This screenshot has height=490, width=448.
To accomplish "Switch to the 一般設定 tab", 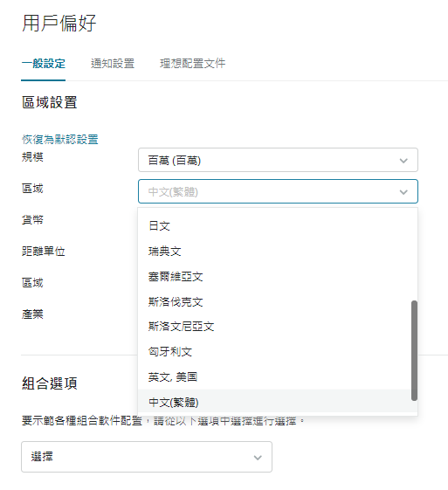I will coord(43,64).
